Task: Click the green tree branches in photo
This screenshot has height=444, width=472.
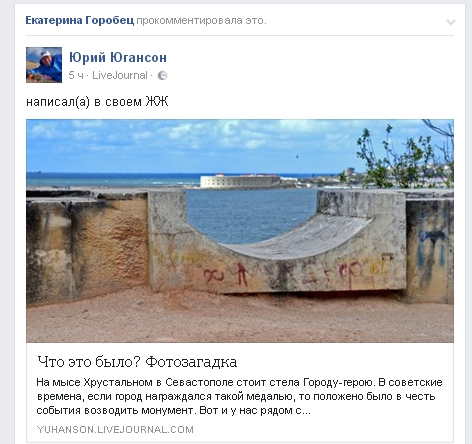Action: tap(405, 157)
